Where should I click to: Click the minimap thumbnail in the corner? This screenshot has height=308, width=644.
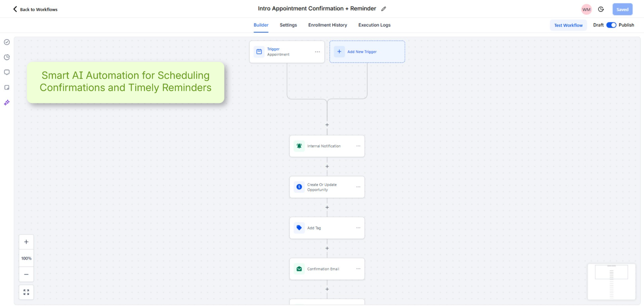tap(611, 282)
